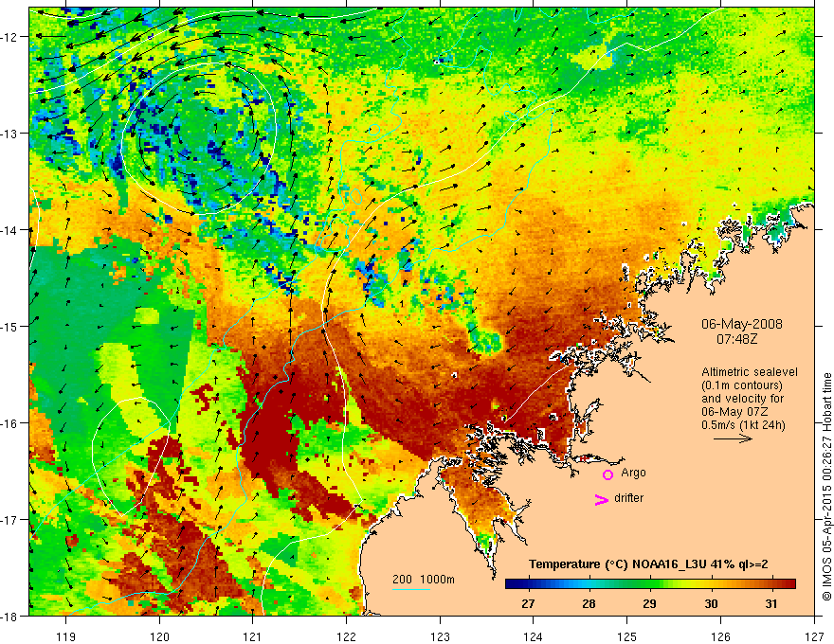Click the 'drifter' legend label
This screenshot has height=644, width=834.
[x=628, y=498]
